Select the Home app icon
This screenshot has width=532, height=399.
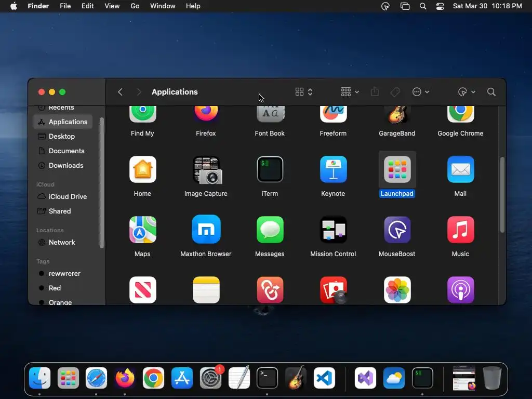click(x=142, y=169)
